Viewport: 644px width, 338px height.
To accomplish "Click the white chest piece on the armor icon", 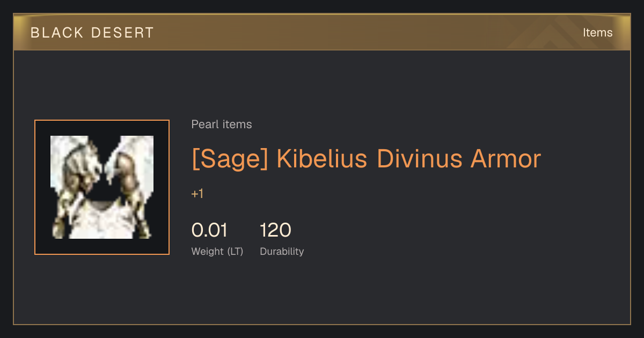I will (102, 219).
